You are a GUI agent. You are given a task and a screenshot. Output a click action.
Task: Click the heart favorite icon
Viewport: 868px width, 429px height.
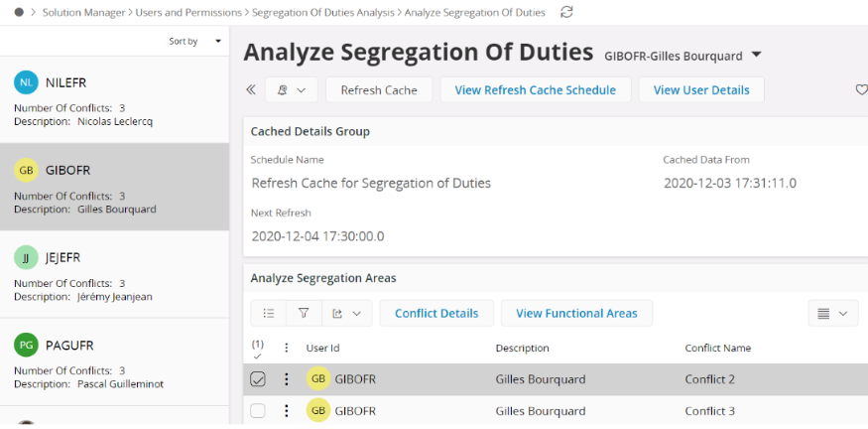(x=861, y=89)
